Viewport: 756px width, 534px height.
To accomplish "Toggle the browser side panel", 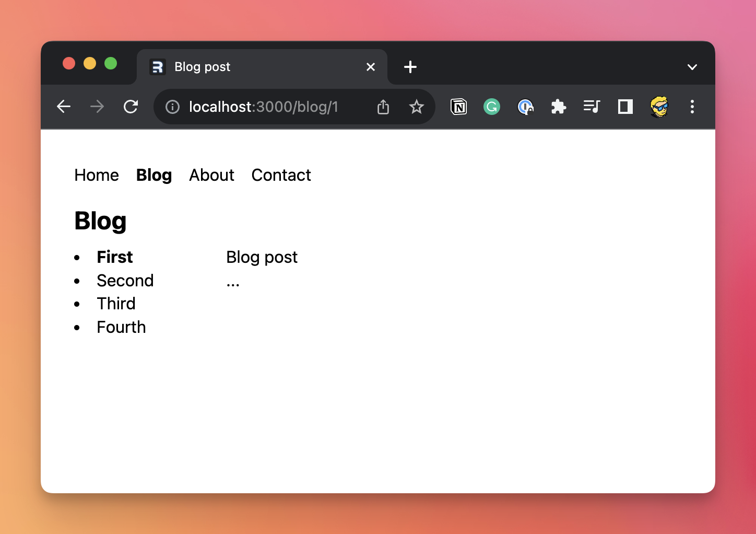I will click(625, 107).
